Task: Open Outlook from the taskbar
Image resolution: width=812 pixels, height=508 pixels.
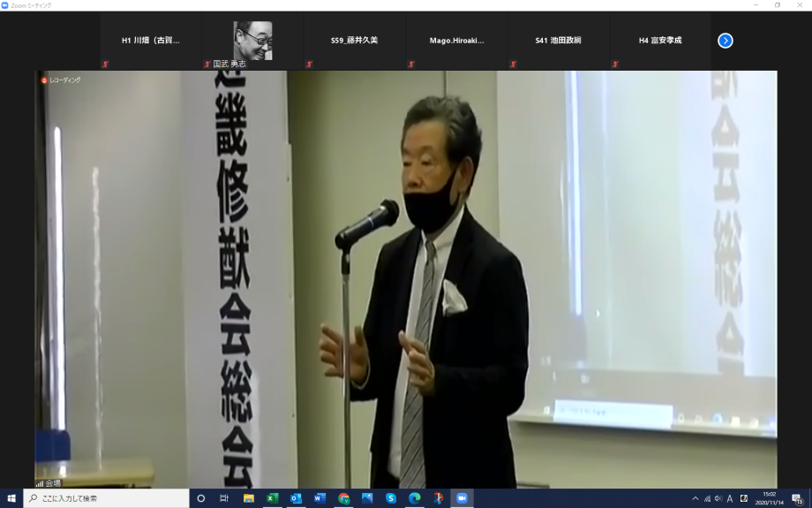Action: [x=297, y=498]
